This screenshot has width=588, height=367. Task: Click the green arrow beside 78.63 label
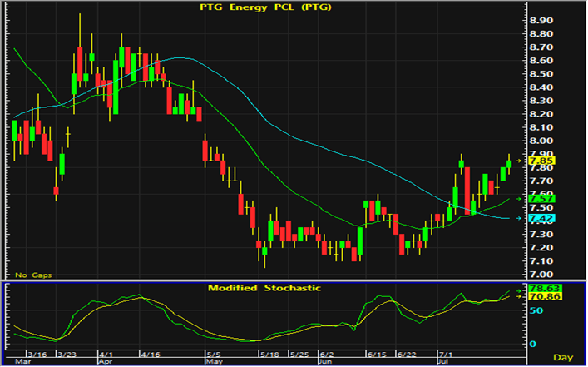tap(519, 290)
